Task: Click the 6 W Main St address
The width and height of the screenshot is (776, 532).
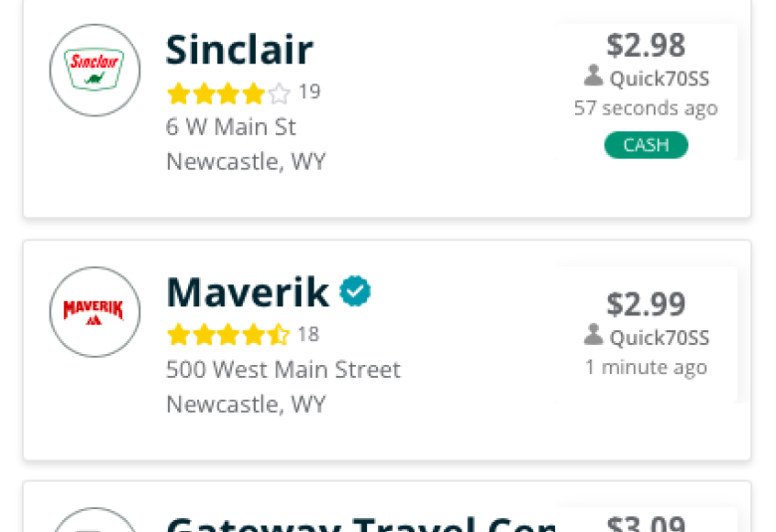Action: coord(231,127)
